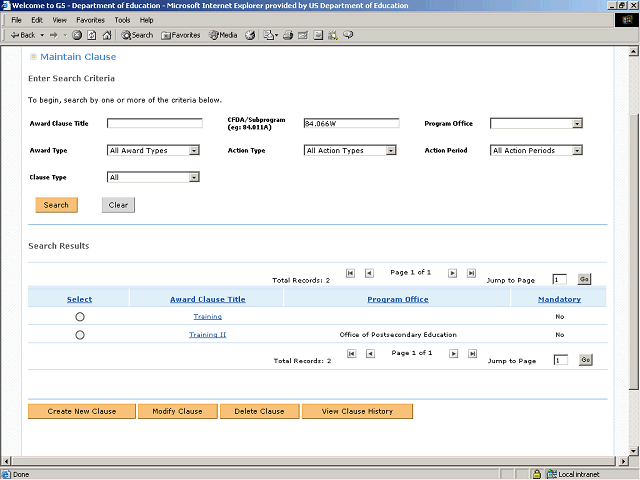Stop page loading with Stop icon

pos(77,35)
